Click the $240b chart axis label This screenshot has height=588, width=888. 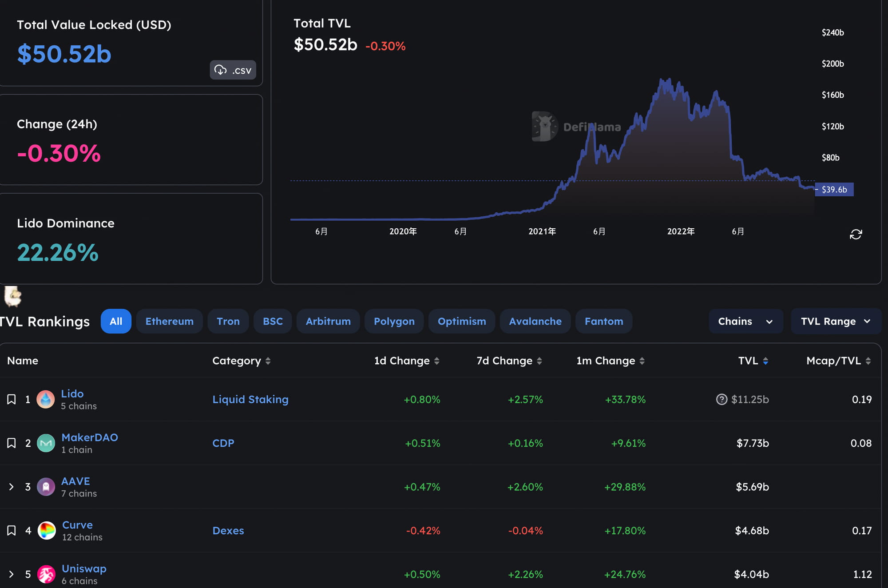pos(832,32)
